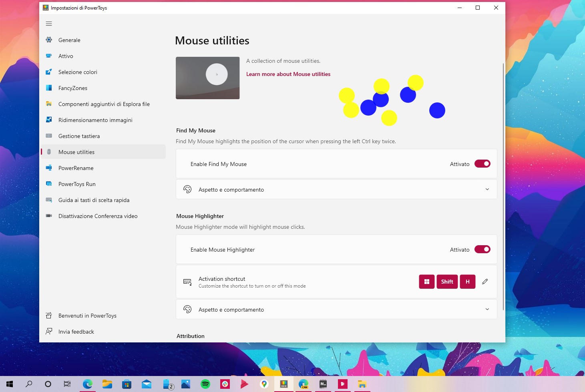The height and width of the screenshot is (392, 585).
Task: Open the hamburger navigation menu
Action: [x=49, y=24]
